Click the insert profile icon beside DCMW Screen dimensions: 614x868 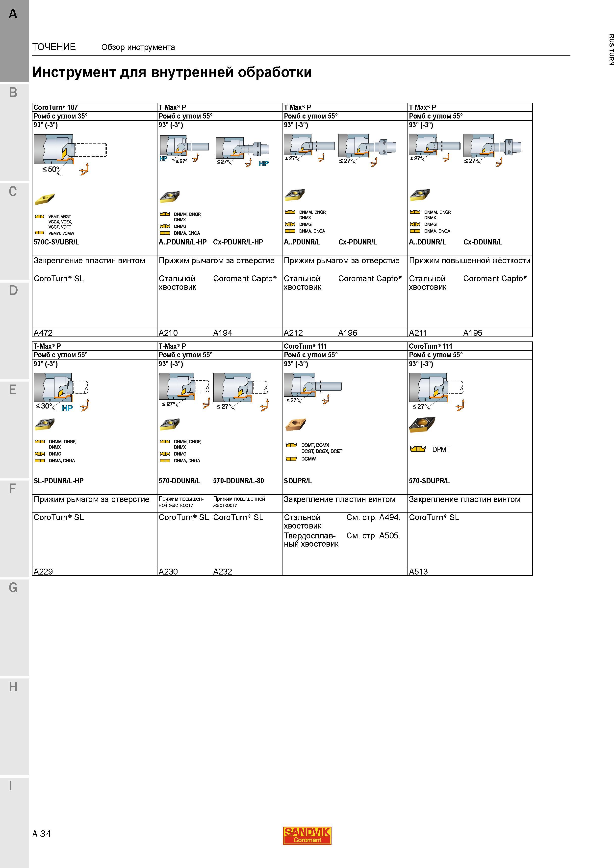tap(291, 459)
